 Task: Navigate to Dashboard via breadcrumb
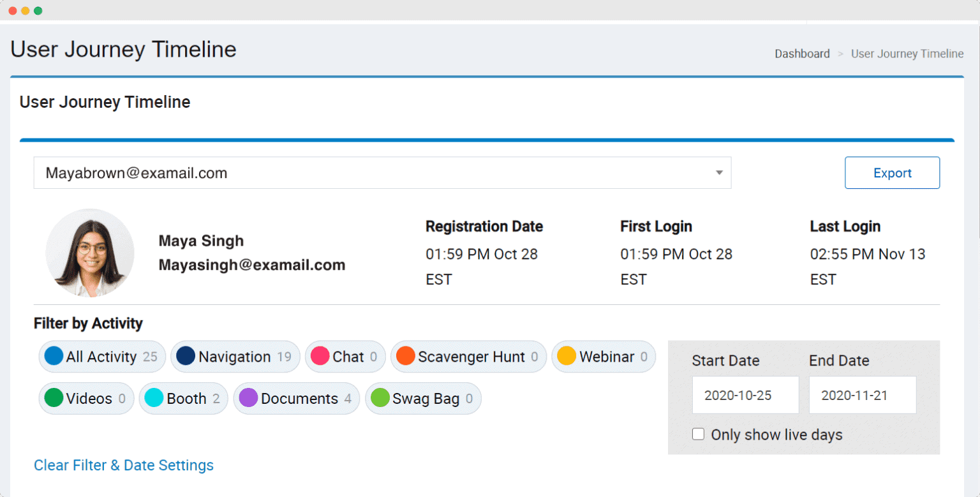[802, 54]
